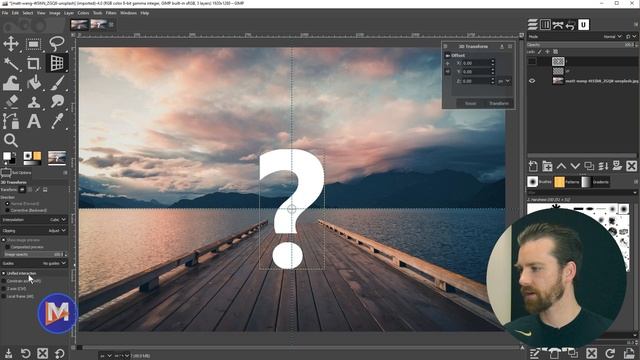This screenshot has width=640, height=360.
Task: Select the Text tool
Action: (33, 121)
